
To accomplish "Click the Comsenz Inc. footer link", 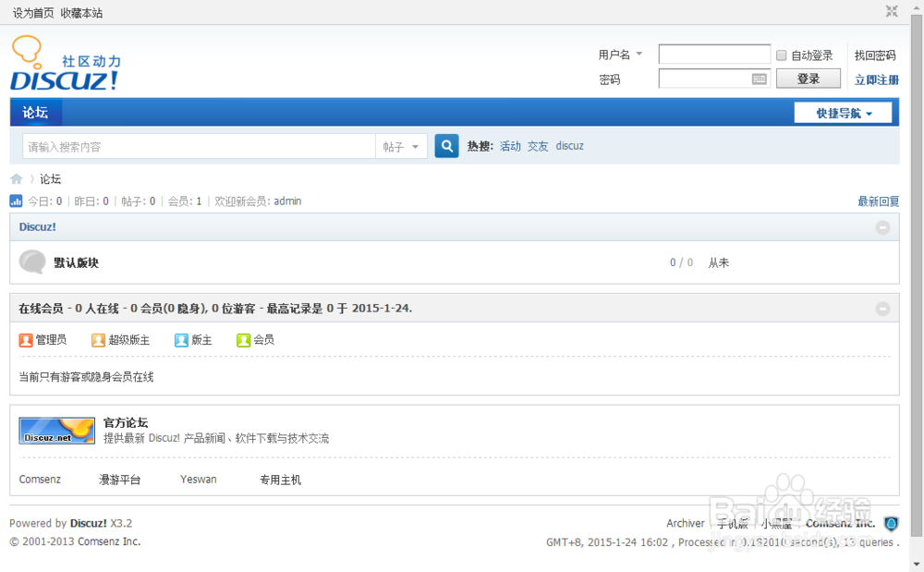I will pyautogui.click(x=840, y=523).
